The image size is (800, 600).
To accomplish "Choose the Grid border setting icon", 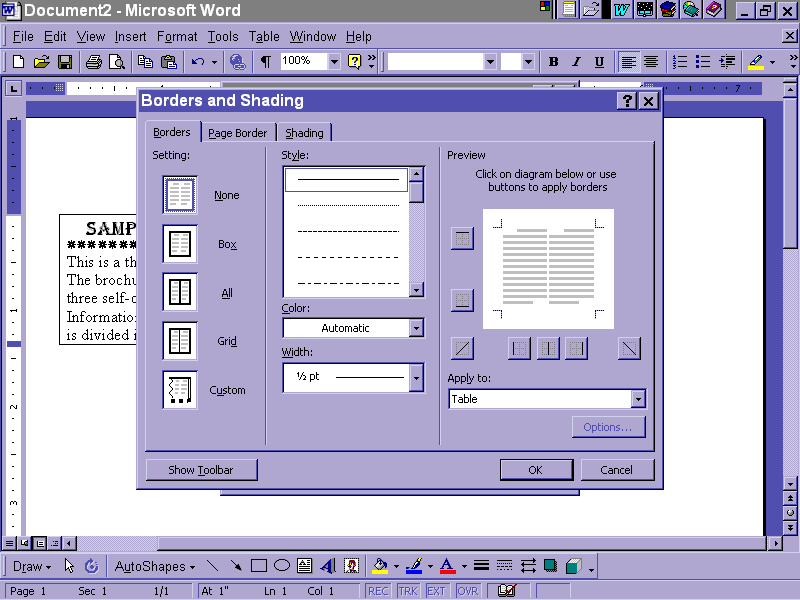I will click(x=180, y=341).
